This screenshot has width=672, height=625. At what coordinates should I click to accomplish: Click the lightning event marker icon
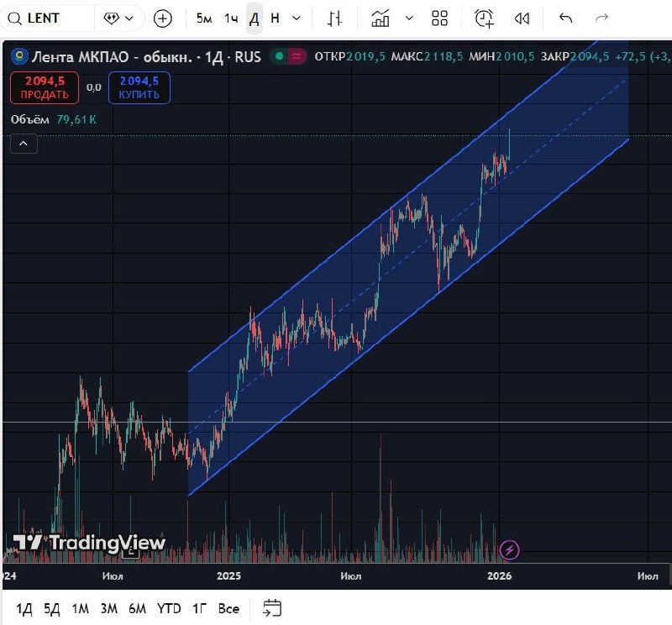click(510, 549)
